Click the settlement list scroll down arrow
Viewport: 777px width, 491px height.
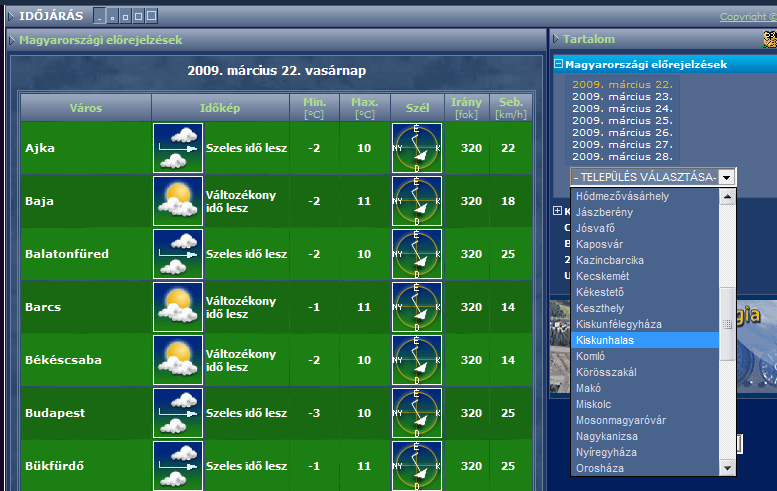(727, 468)
